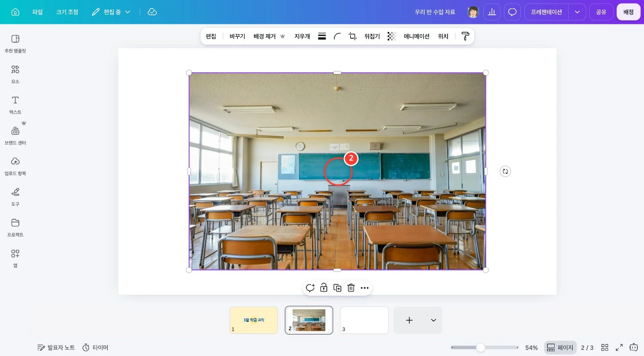The width and height of the screenshot is (644, 356).
Task: Open the comments speech bubble icon
Action: point(512,12)
